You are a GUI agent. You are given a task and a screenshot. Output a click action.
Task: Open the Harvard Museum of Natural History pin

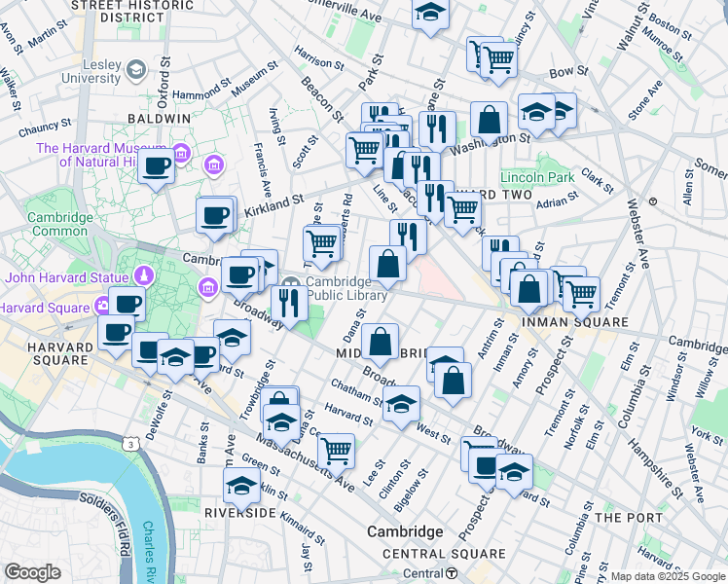coord(182,155)
